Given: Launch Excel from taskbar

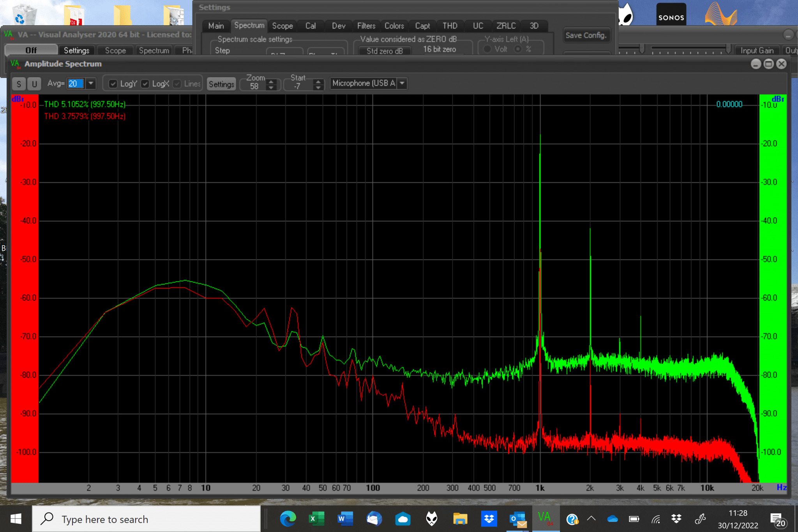Looking at the screenshot, I should point(316,519).
